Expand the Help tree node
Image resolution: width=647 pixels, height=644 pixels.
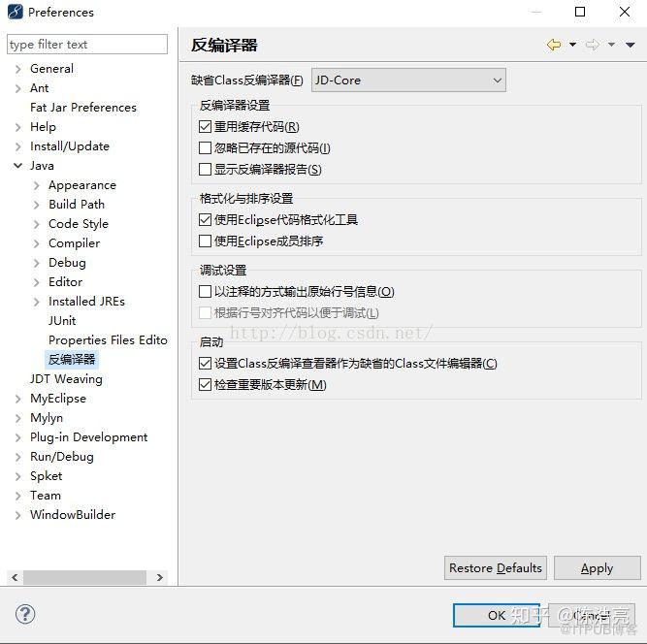17,127
